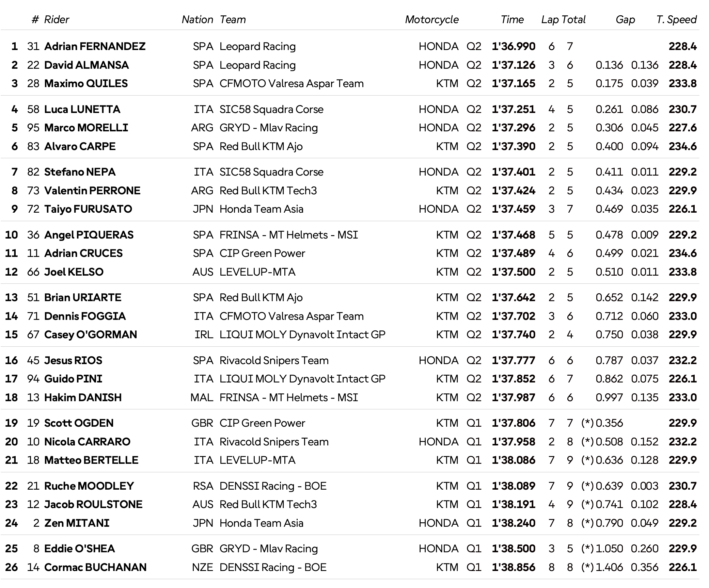Open Luca LUNETTA's rider entry
The height and width of the screenshot is (588, 709).
coord(82,109)
